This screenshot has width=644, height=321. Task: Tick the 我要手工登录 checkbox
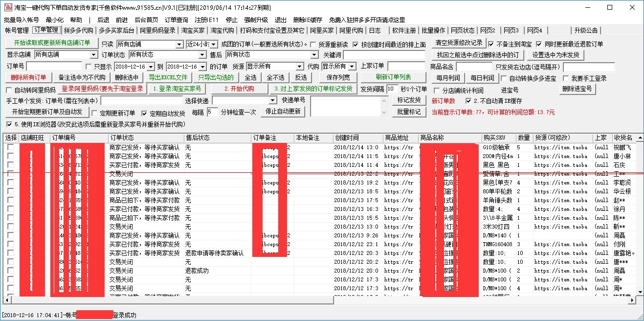coord(566,78)
